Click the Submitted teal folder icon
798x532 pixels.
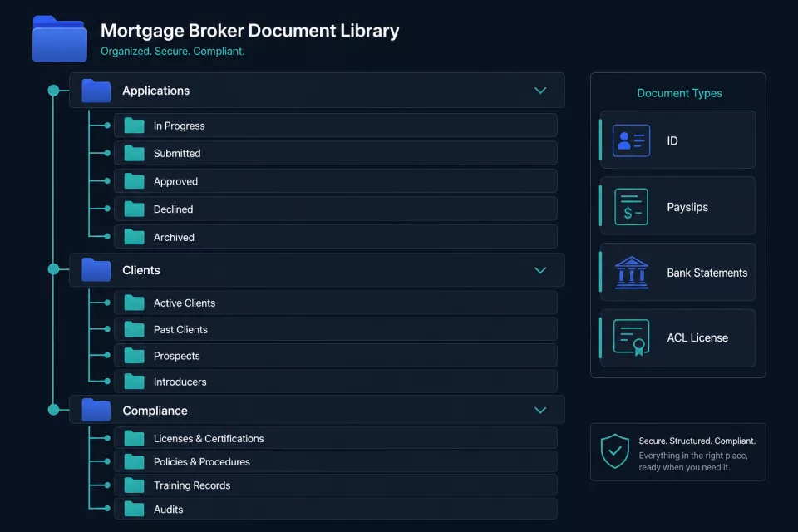pos(135,153)
